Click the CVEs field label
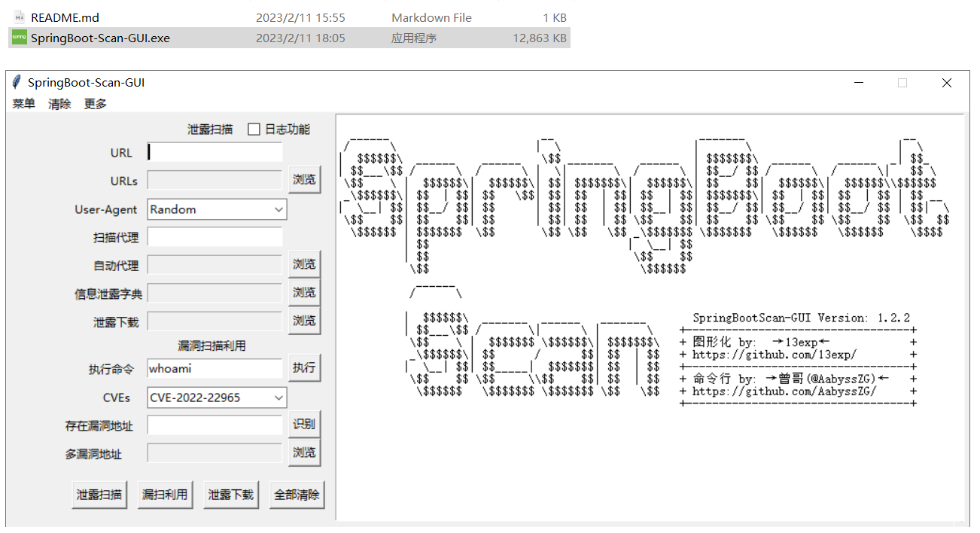Viewport: 980px width, 533px height. 117,397
